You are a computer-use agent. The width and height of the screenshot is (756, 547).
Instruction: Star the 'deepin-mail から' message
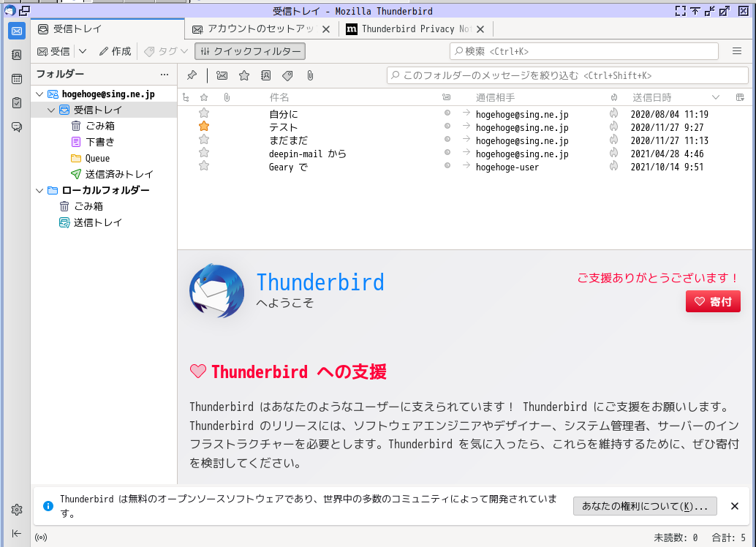(x=204, y=153)
